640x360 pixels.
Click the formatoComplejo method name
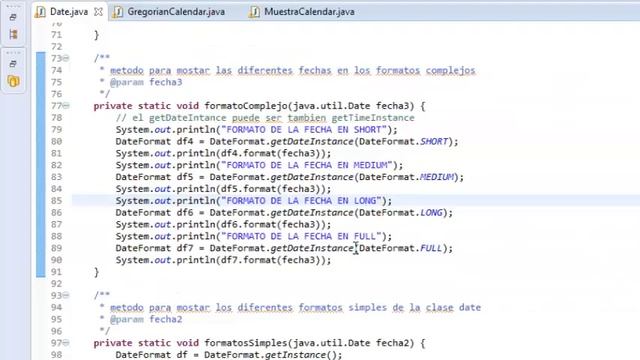246,106
